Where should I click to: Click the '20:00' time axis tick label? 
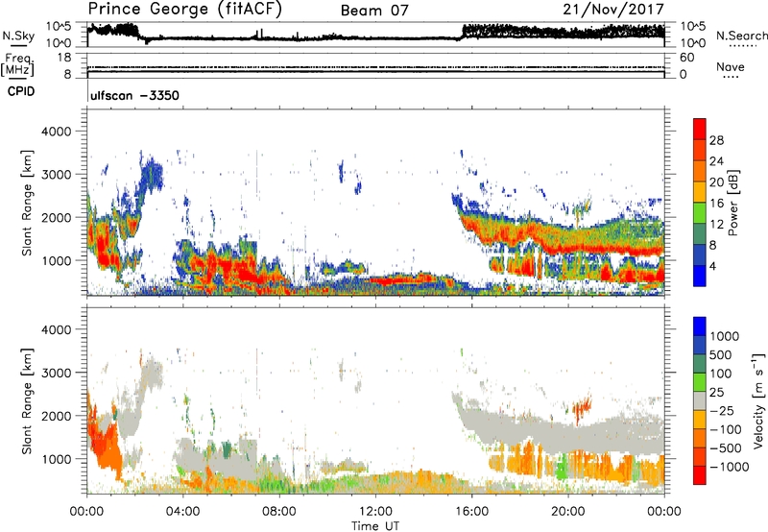point(568,512)
